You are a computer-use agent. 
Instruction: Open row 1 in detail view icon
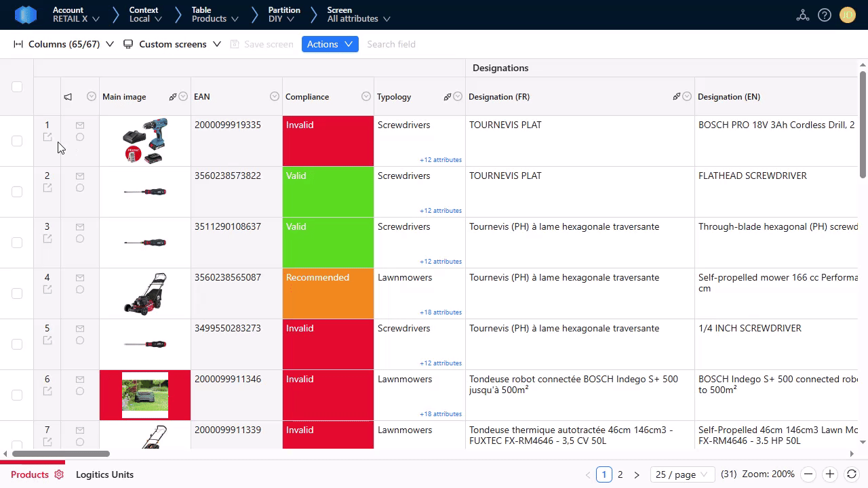point(47,137)
